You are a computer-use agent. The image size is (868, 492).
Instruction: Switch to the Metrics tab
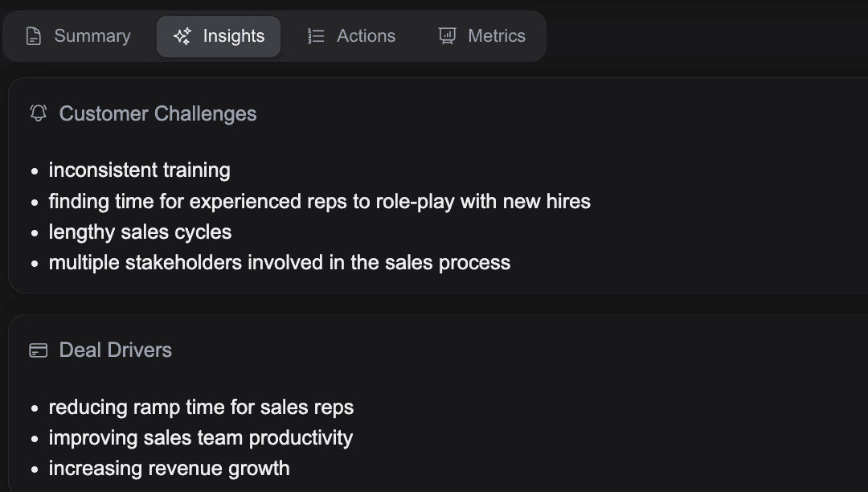tap(481, 35)
